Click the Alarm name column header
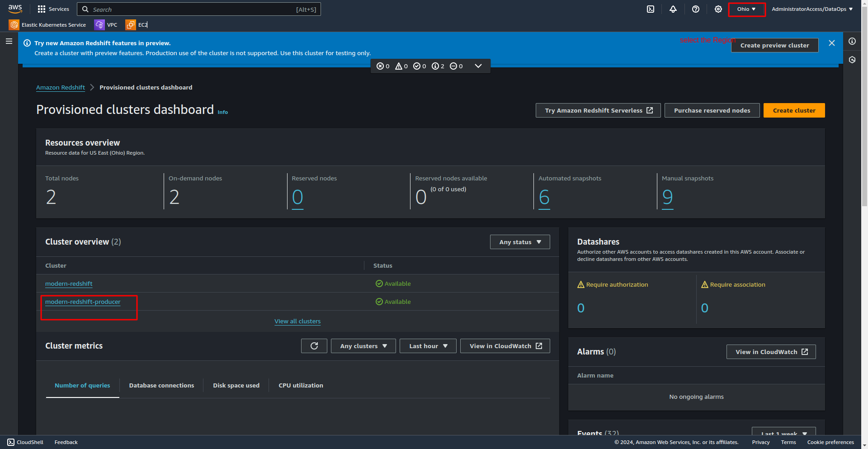 [x=595, y=375]
